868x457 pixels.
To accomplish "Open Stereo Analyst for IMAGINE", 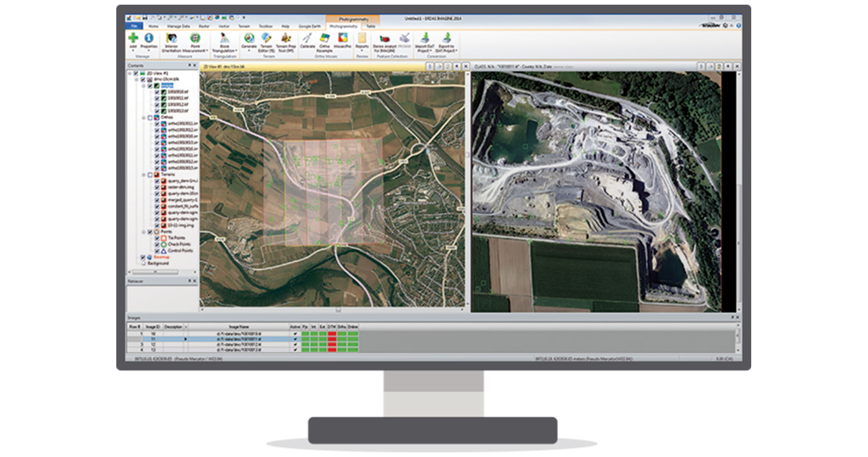I will click(384, 38).
